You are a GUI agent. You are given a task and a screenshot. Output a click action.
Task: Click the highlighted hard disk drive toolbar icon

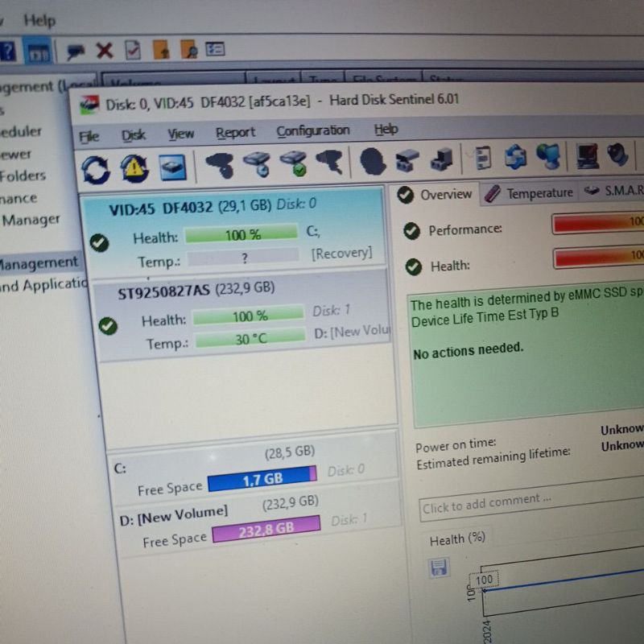click(x=172, y=167)
